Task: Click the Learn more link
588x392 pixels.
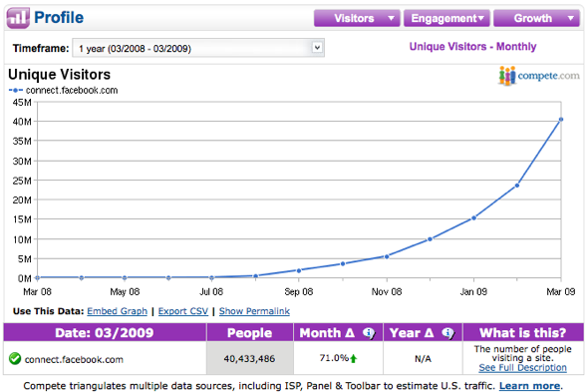Action: (x=530, y=386)
